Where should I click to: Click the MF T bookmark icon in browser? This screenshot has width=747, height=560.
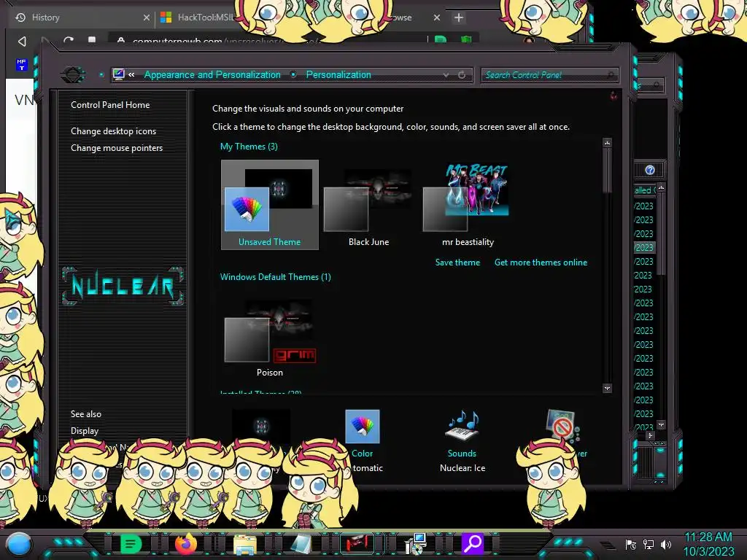click(x=21, y=64)
